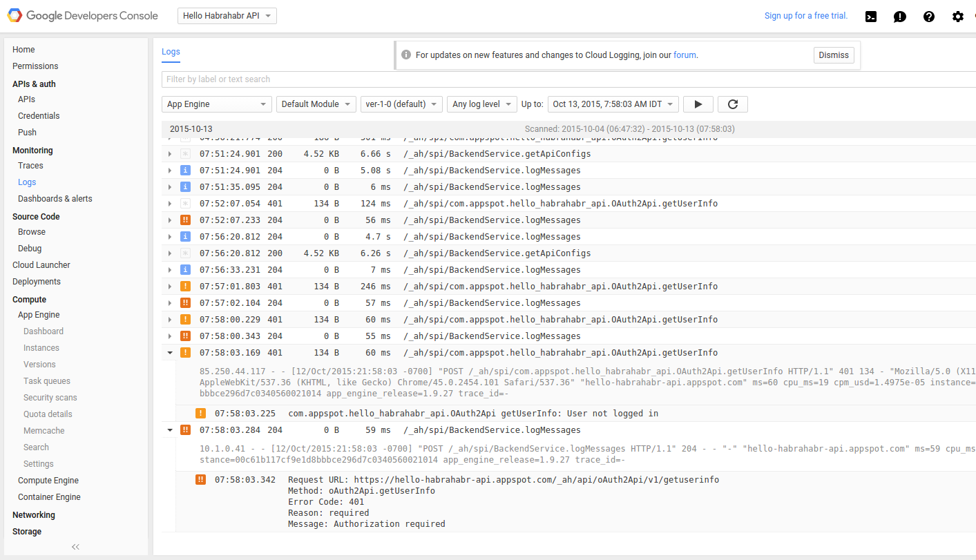The width and height of the screenshot is (976, 560).
Task: Open the Hello Habrahabr API project dropdown
Action: tap(227, 16)
